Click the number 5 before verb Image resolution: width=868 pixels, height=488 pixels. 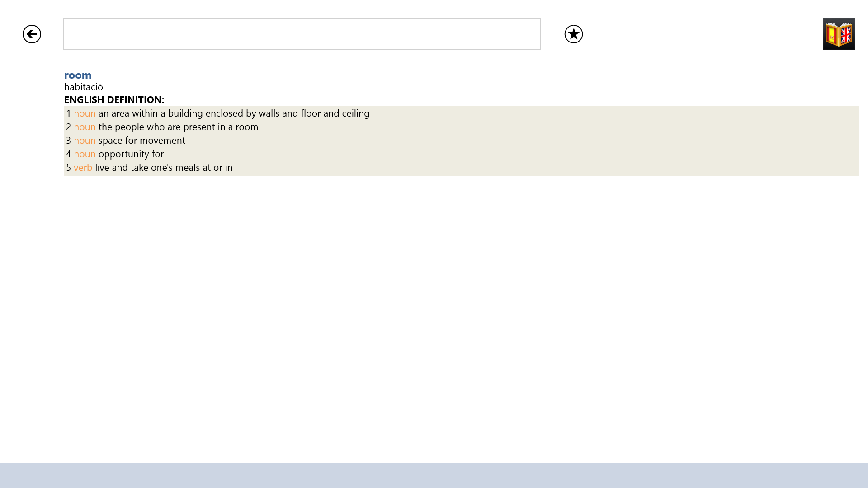point(68,168)
